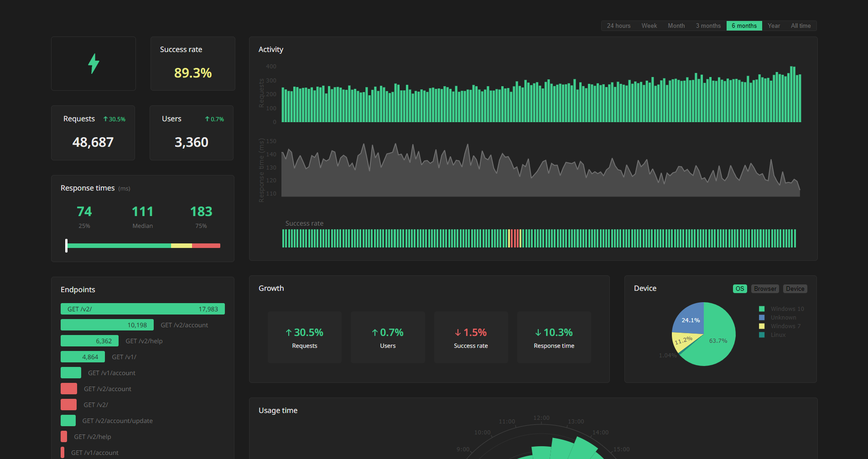
Task: Click the response time marker on the bar
Action: coord(66,246)
